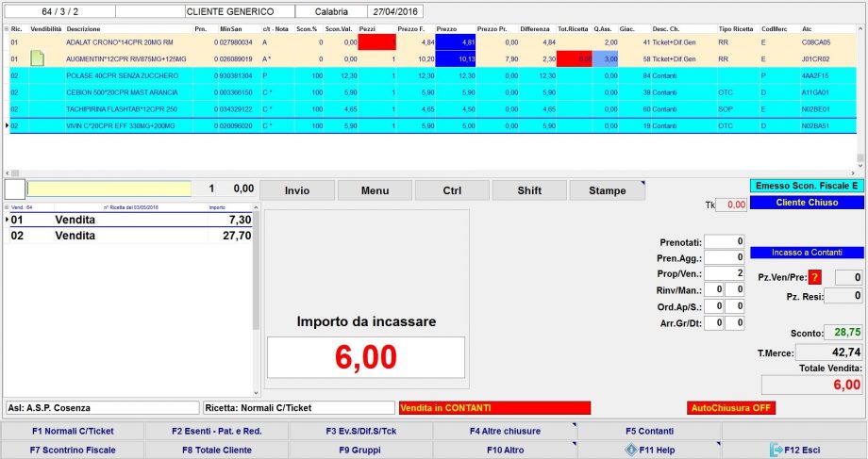The height and width of the screenshot is (459, 868).
Task: Click F5 Contanti payment button
Action: [648, 432]
